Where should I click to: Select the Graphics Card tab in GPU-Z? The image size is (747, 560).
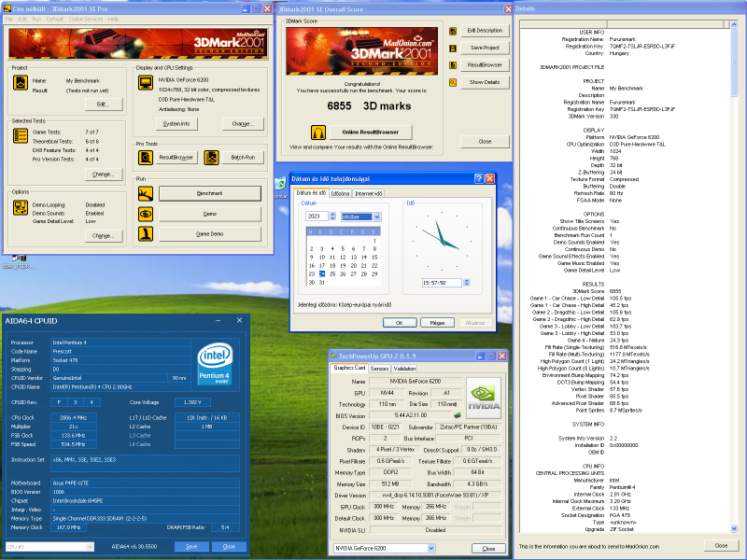[349, 368]
